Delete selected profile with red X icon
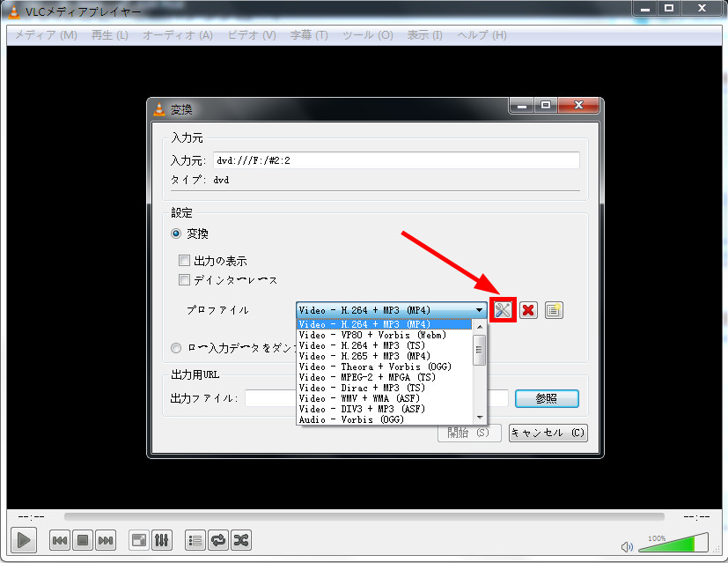Viewport: 728px width, 563px height. point(528,310)
